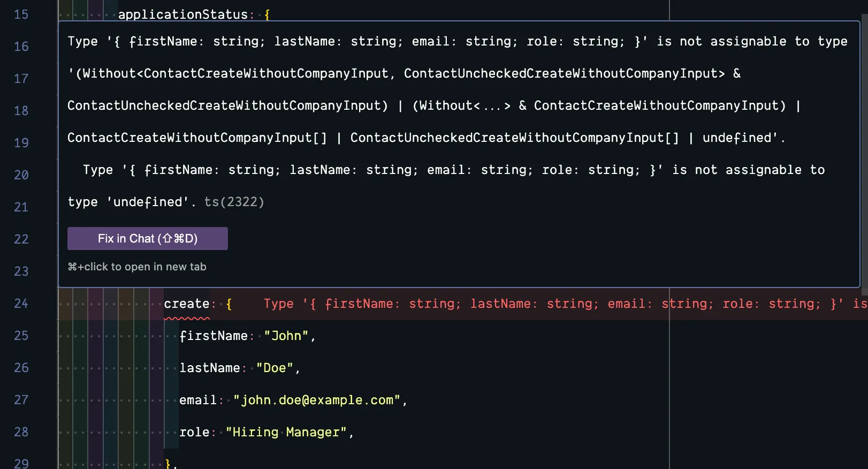Click line number 24 in gutter
This screenshot has height=469, width=868.
click(21, 304)
